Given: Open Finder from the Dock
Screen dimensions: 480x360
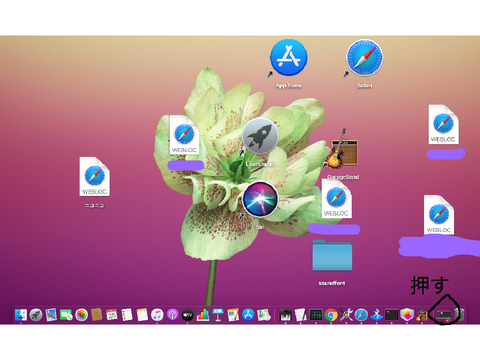Looking at the screenshot, I should 21,315.
